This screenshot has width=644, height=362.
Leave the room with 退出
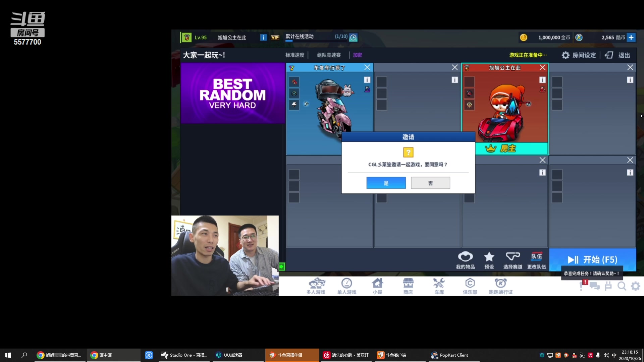[618, 55]
